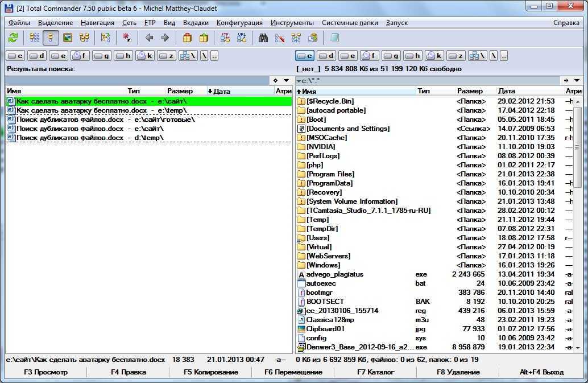588x383 pixels.
Task: Switch the right panel to drive g
Action: point(391,56)
